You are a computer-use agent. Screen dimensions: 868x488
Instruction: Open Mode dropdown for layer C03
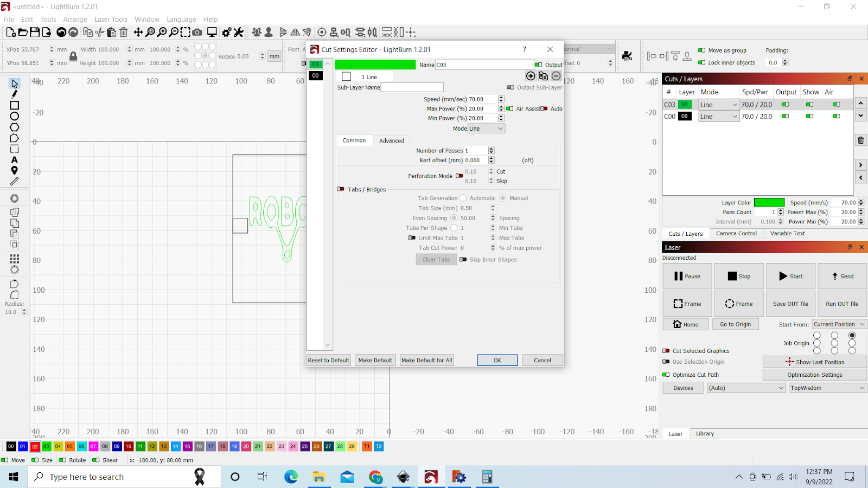(718, 105)
